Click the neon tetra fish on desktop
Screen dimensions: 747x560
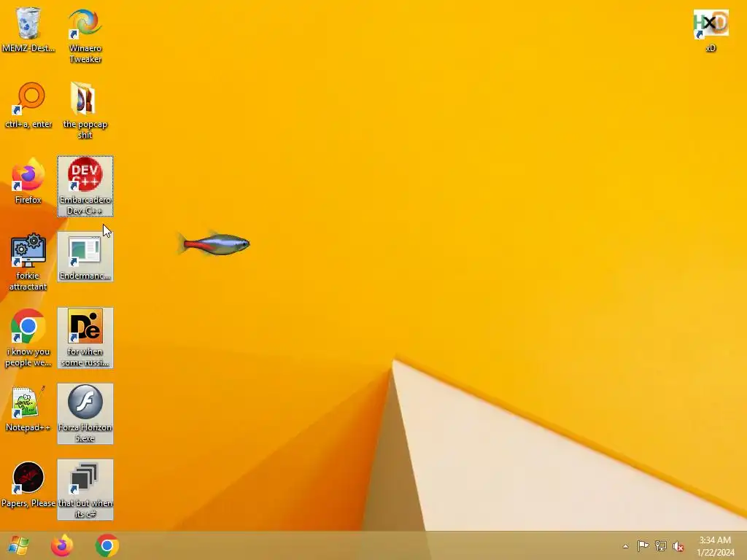[x=214, y=244]
